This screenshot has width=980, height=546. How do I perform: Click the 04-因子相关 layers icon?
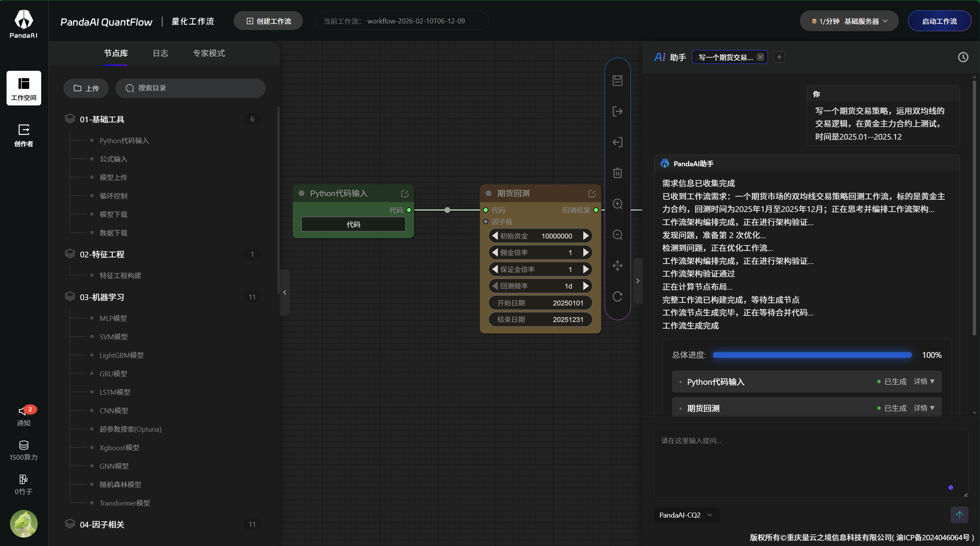pyautogui.click(x=70, y=524)
